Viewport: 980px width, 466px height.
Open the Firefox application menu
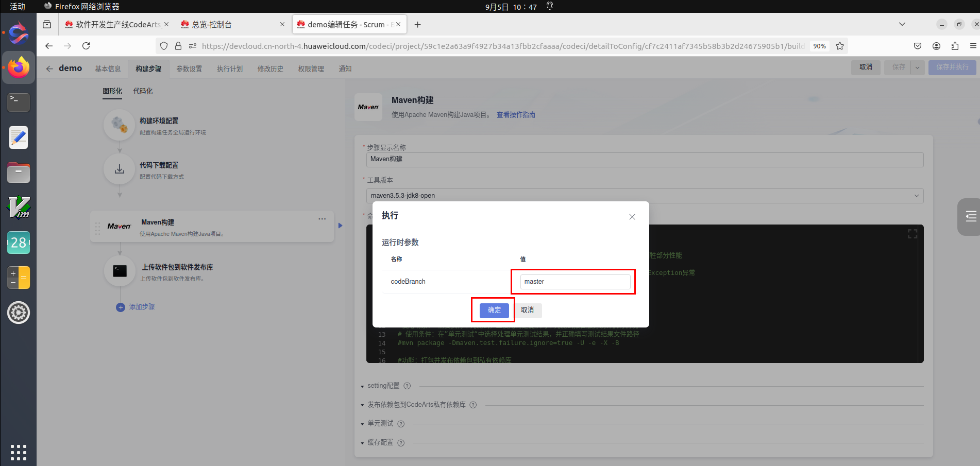coord(973,46)
